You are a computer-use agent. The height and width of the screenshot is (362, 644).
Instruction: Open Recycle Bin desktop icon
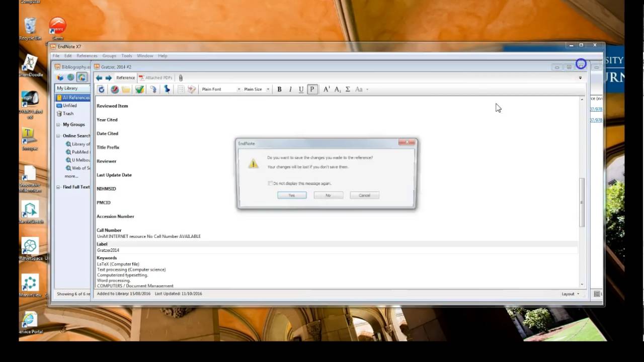(x=30, y=29)
